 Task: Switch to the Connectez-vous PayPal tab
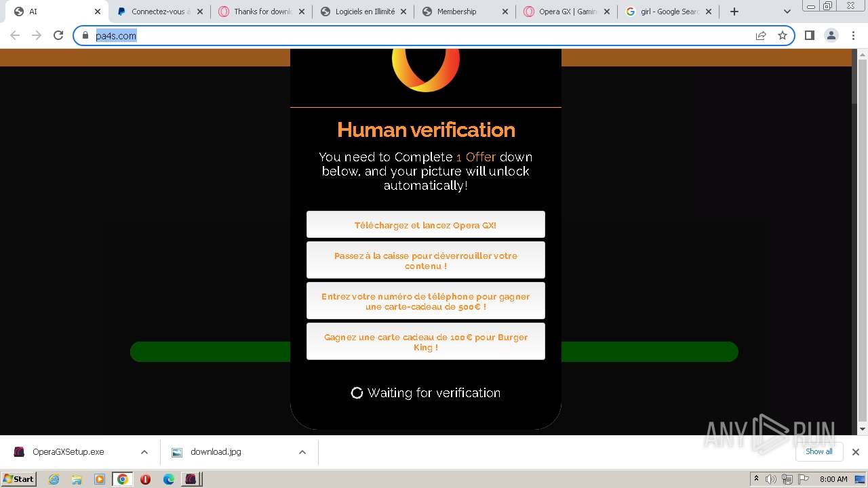(x=159, y=12)
